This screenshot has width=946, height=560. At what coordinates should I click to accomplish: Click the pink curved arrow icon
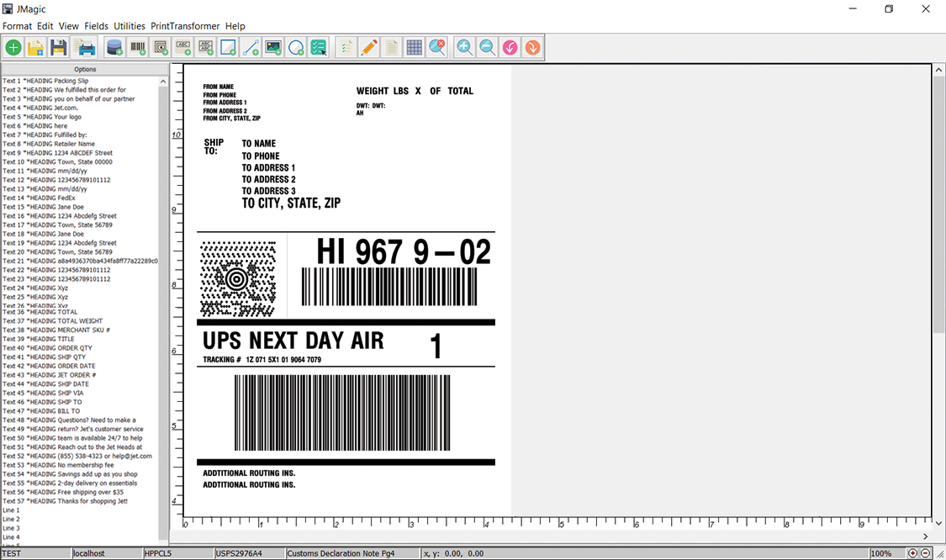click(x=510, y=47)
